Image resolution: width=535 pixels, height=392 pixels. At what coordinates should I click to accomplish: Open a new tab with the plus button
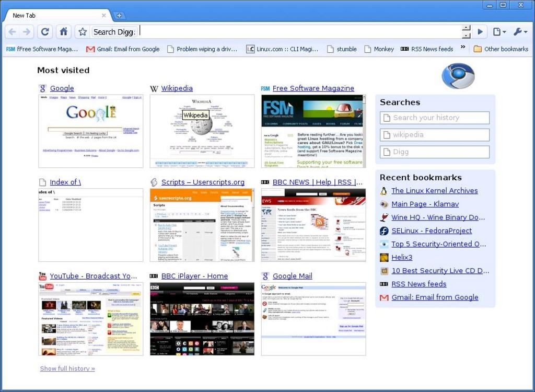pos(119,15)
